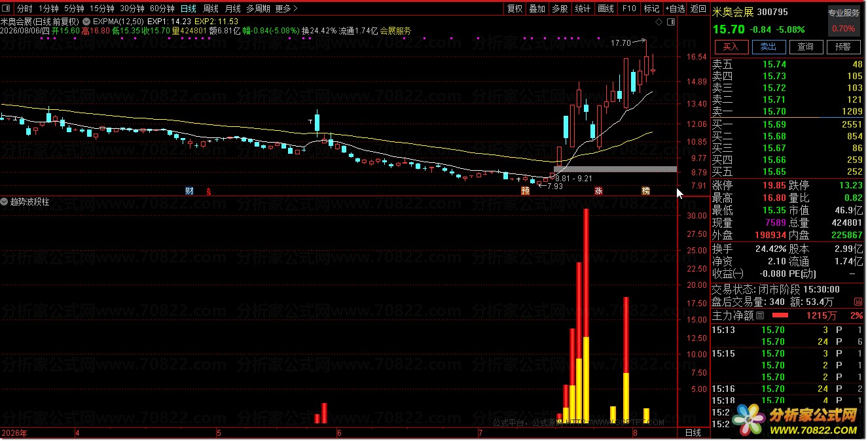This screenshot has height=441, width=868.
Task: Expand the 更多 more periods menu
Action: pyautogui.click(x=286, y=9)
